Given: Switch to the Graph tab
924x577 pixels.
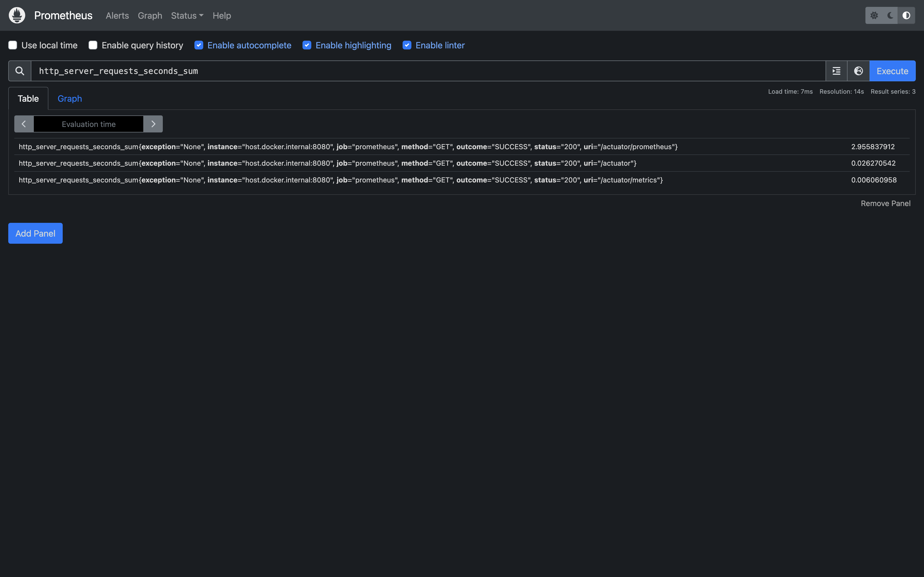Looking at the screenshot, I should point(70,98).
